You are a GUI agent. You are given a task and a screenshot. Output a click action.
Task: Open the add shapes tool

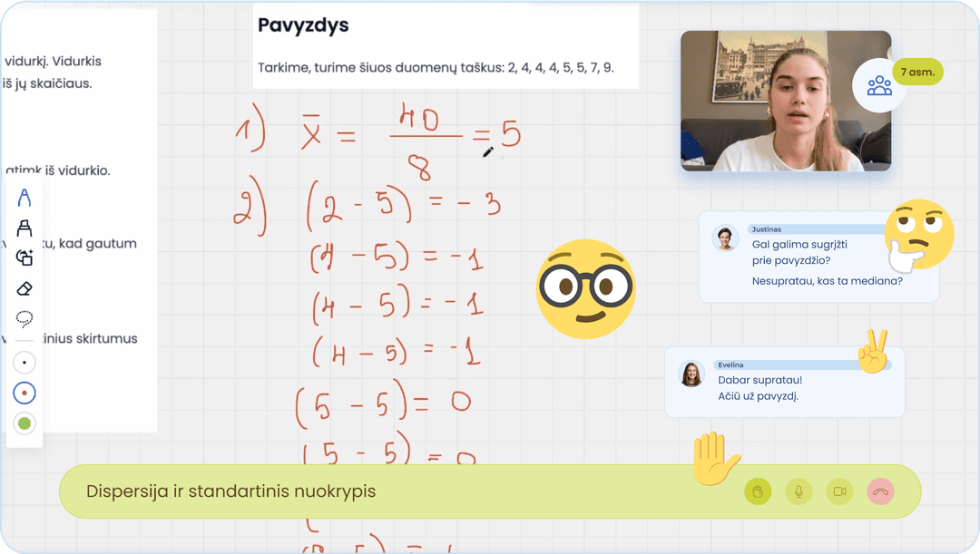pos(24,258)
